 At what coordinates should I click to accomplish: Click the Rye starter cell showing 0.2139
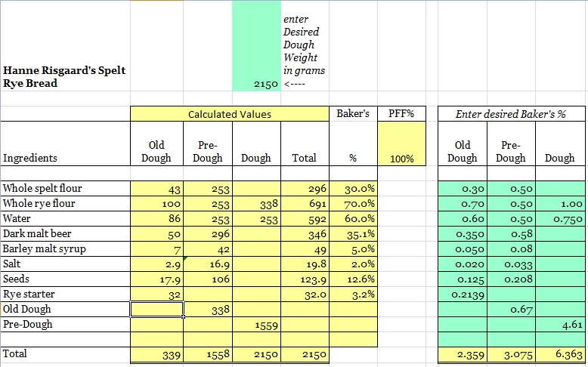pyautogui.click(x=462, y=294)
